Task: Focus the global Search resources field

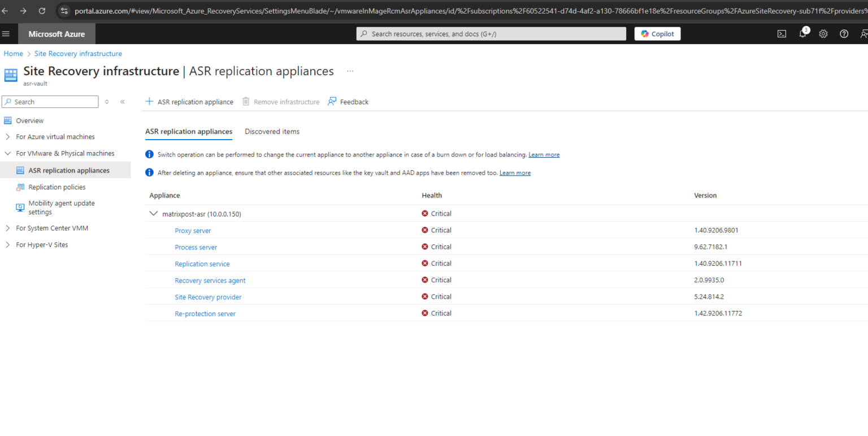Action: (491, 34)
